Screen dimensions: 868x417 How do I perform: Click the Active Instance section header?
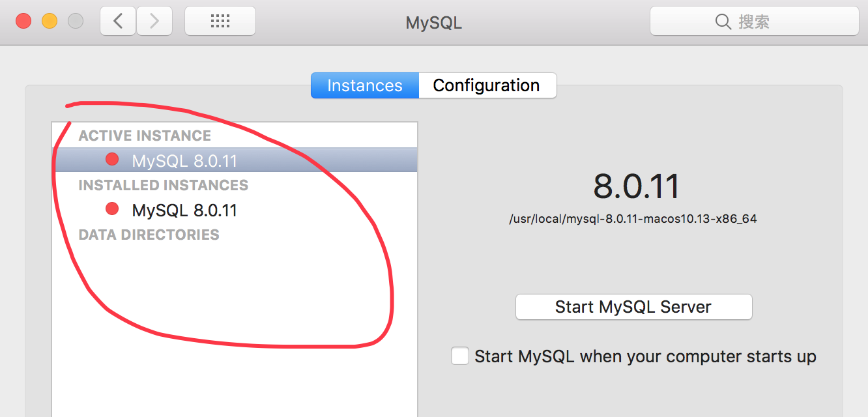coord(145,136)
